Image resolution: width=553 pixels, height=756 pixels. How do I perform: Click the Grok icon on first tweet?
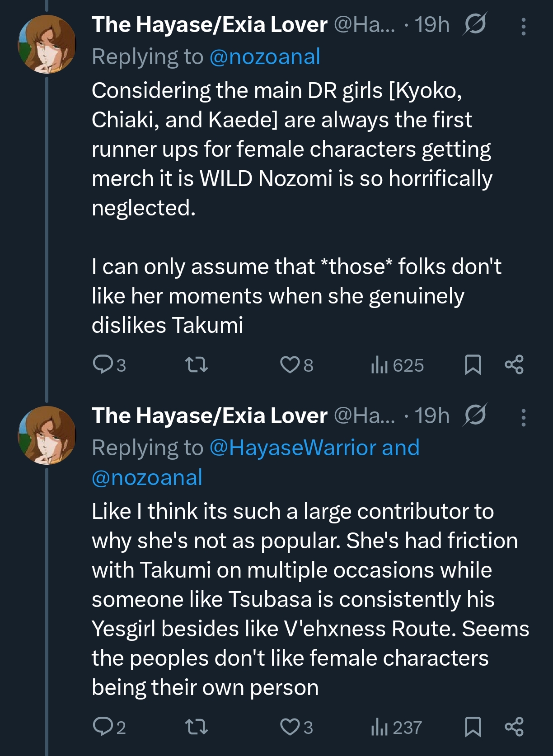point(474,24)
